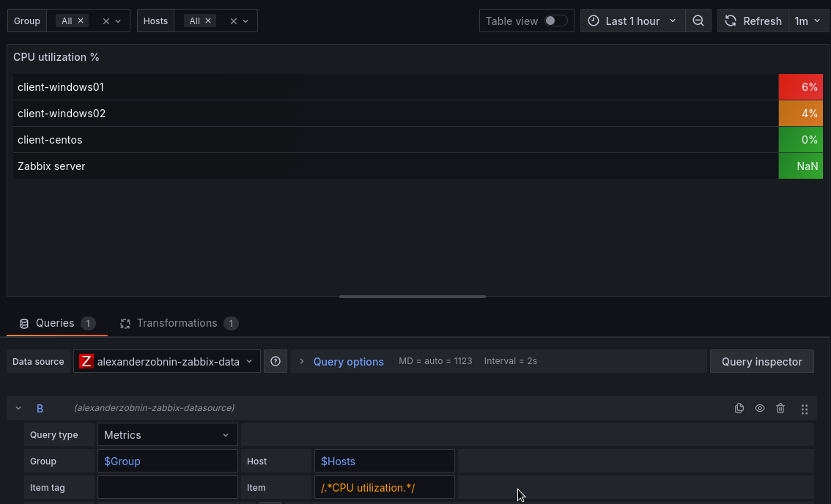Click the Item field with CPU utilization regex
Image resolution: width=831 pixels, height=504 pixels.
coord(384,487)
